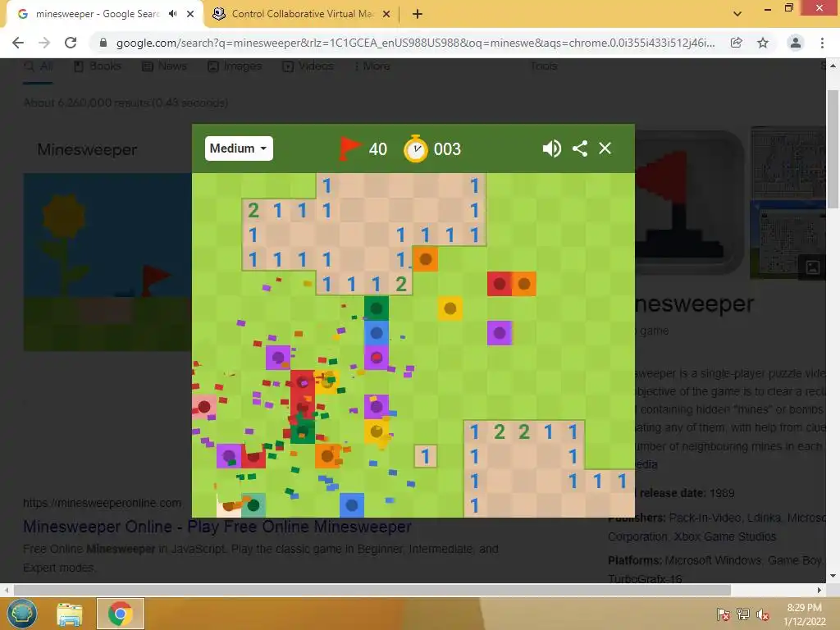Open the Action Center flag tray icon
Screen dimensions: 840x630
[x=724, y=614]
